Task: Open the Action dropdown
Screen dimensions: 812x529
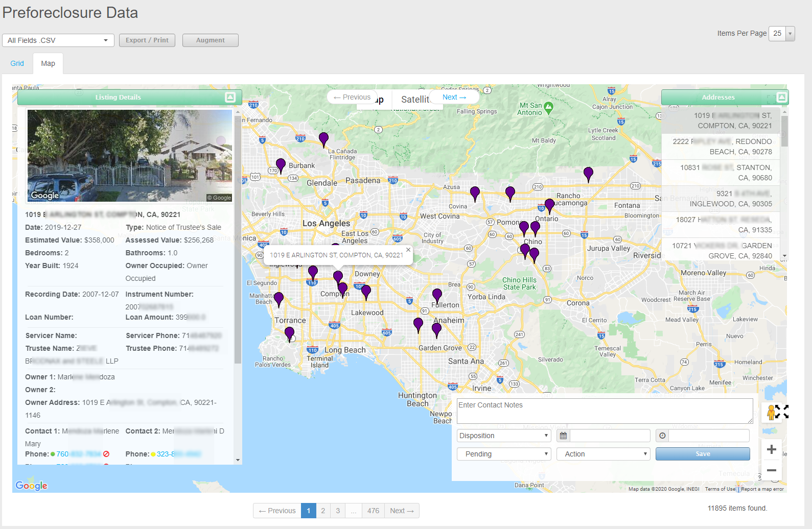Action: [x=604, y=454]
